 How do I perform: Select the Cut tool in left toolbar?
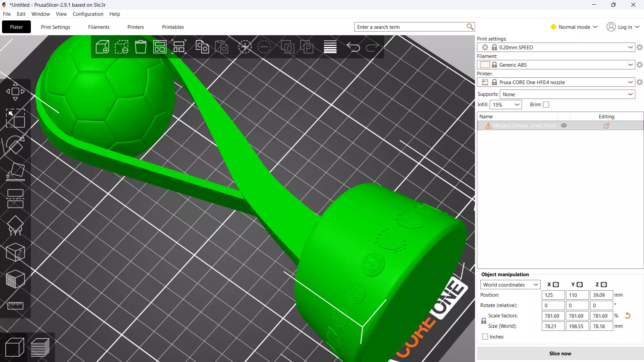click(x=15, y=198)
